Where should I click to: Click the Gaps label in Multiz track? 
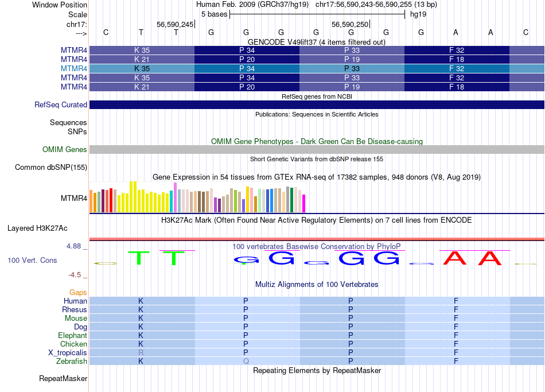click(x=78, y=293)
